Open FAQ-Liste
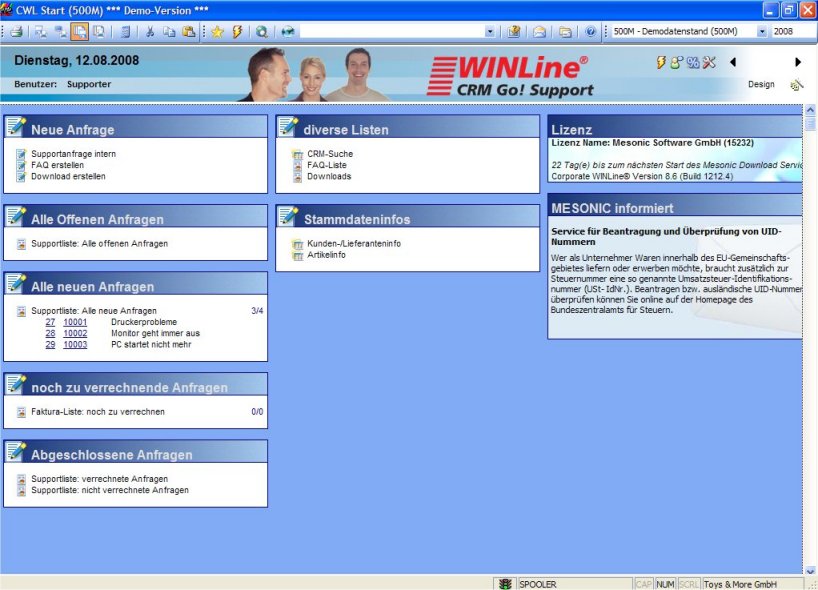Screen dimensions: 818x590 click(327, 165)
